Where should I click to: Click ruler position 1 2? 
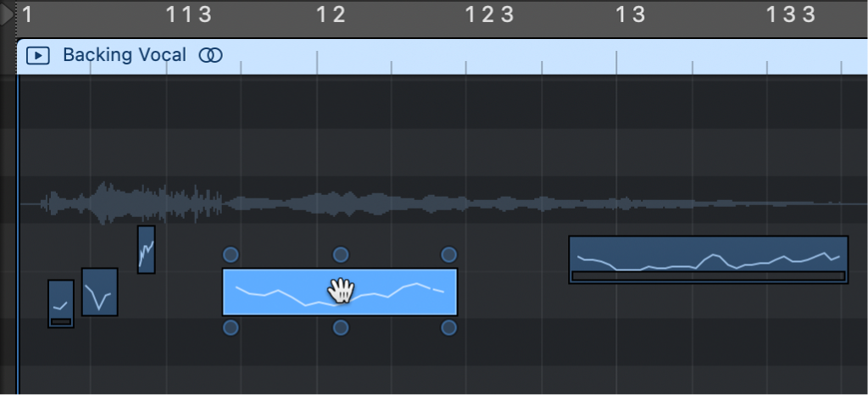click(x=331, y=14)
